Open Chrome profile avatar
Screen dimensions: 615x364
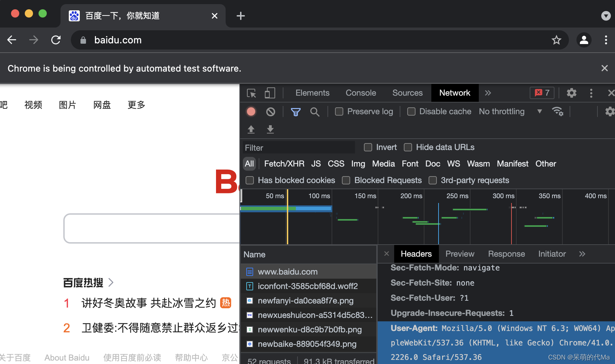click(584, 40)
